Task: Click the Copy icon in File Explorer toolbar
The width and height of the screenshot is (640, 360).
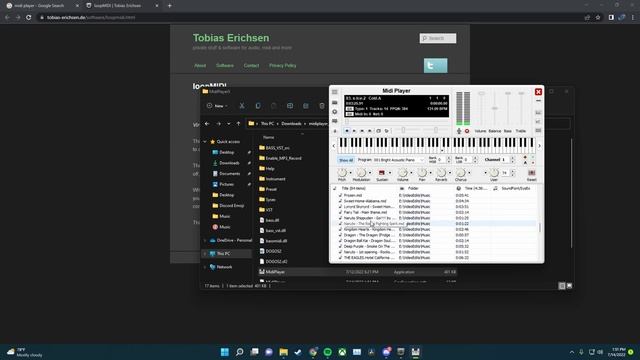Action: point(258,106)
